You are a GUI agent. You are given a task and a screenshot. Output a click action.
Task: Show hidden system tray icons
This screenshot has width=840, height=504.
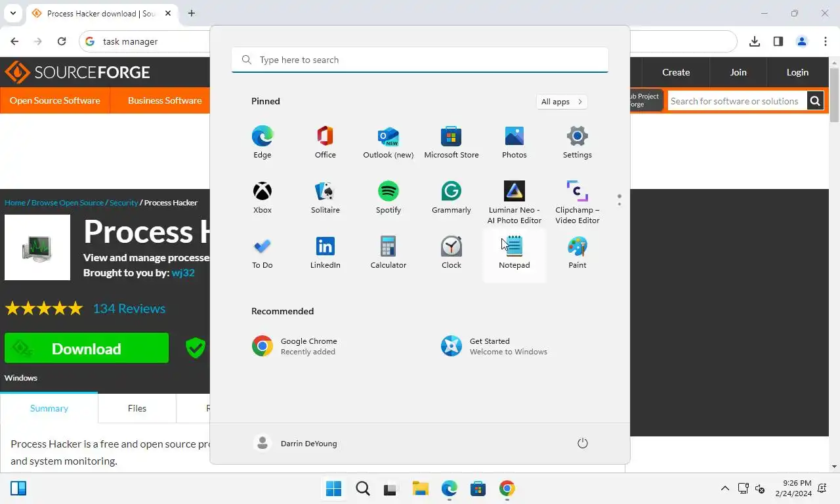pos(725,488)
